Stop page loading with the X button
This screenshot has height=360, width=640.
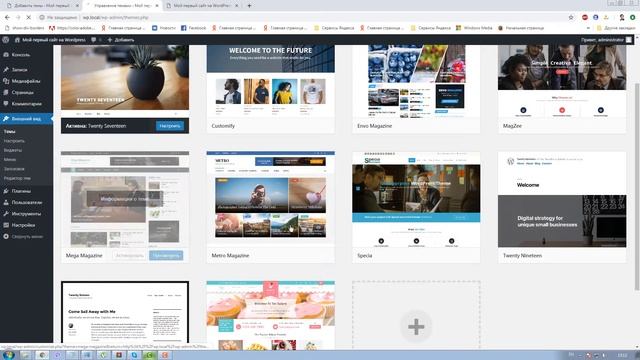coord(28,18)
